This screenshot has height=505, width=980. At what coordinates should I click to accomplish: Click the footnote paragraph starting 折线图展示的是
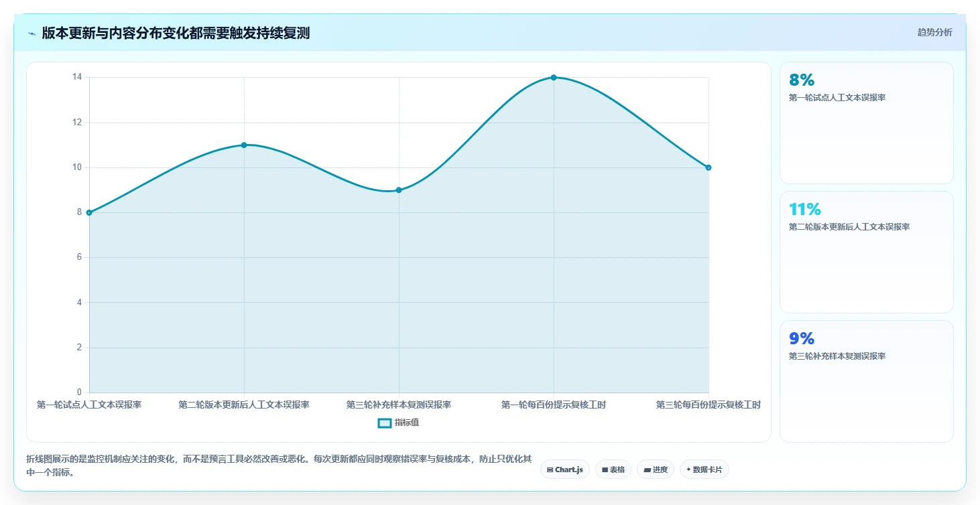coord(279,465)
